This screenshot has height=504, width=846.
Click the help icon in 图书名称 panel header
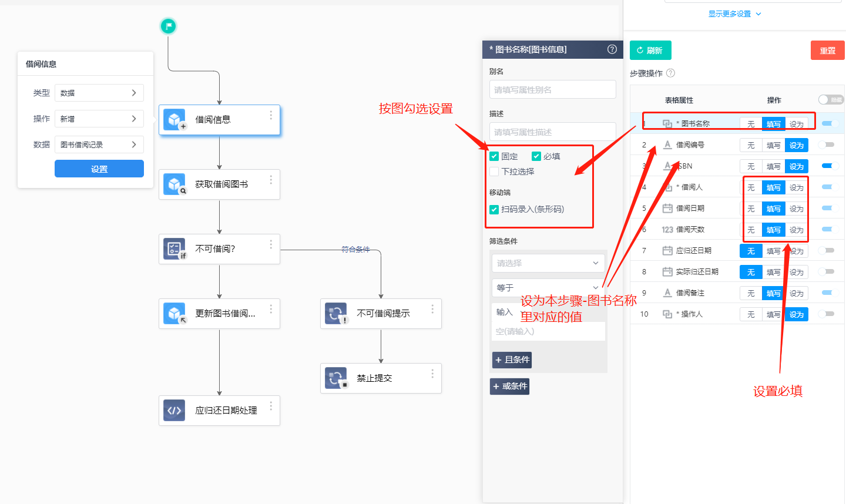pos(612,49)
